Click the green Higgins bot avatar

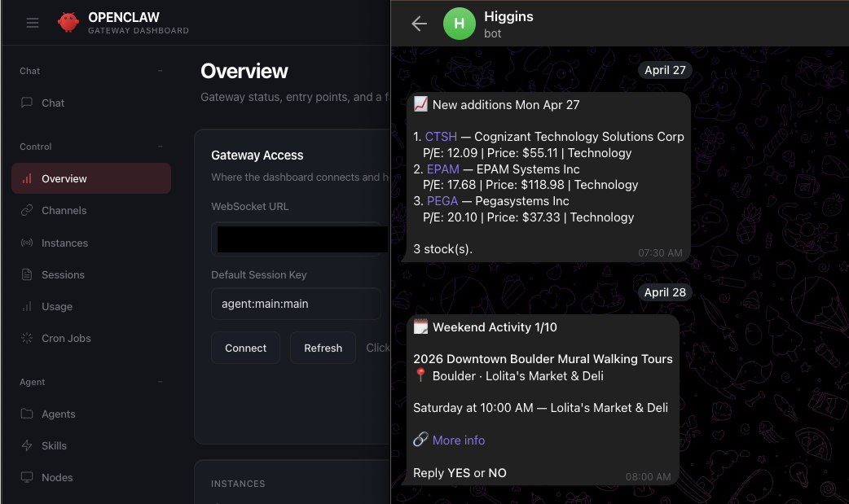(460, 24)
